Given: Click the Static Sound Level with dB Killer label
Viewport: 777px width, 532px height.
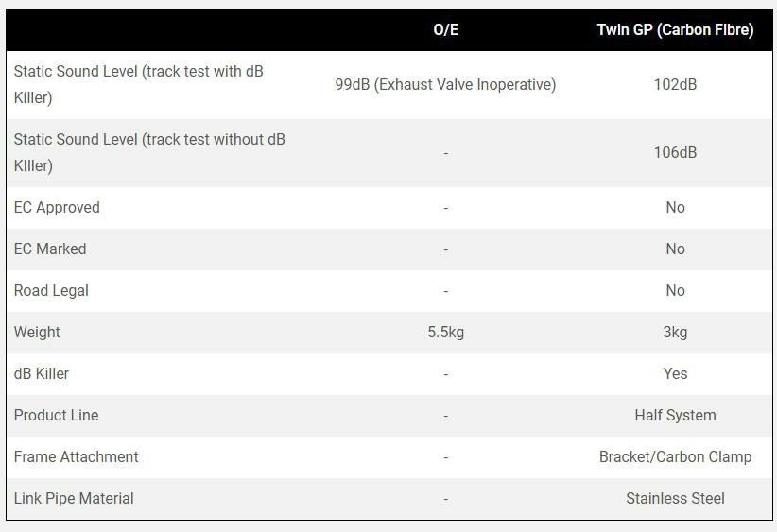Looking at the screenshot, I should (x=138, y=85).
